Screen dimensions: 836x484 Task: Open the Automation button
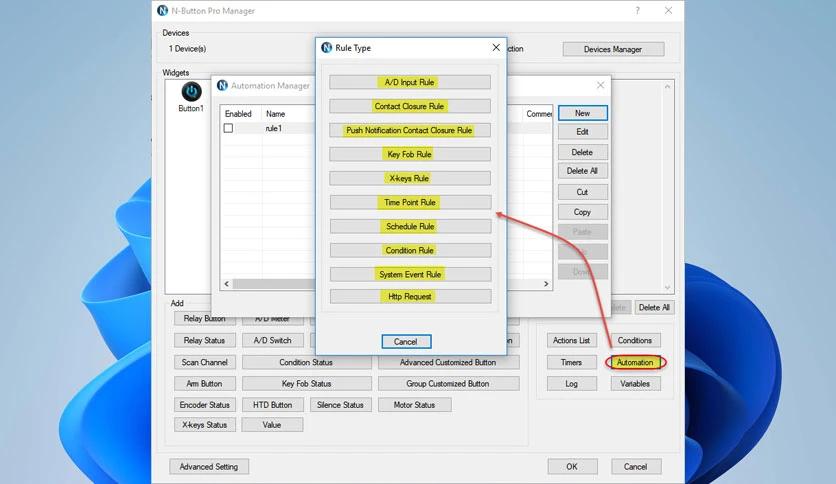click(x=635, y=362)
